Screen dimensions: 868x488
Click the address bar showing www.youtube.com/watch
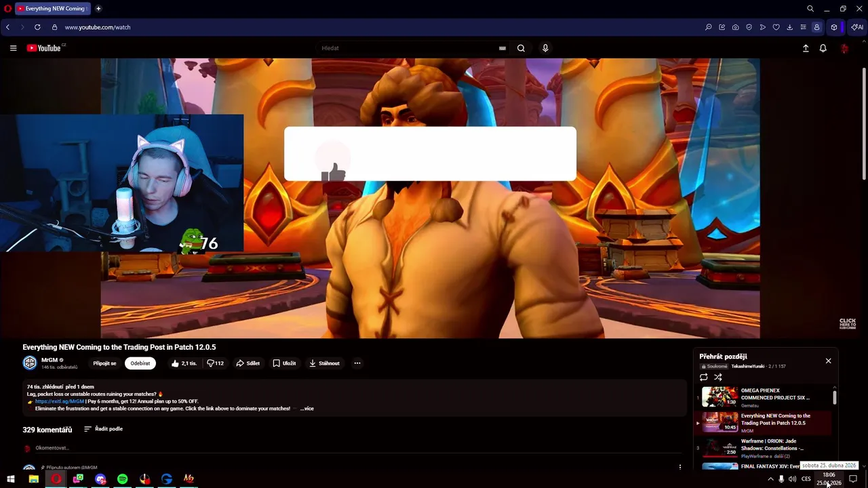tap(98, 27)
